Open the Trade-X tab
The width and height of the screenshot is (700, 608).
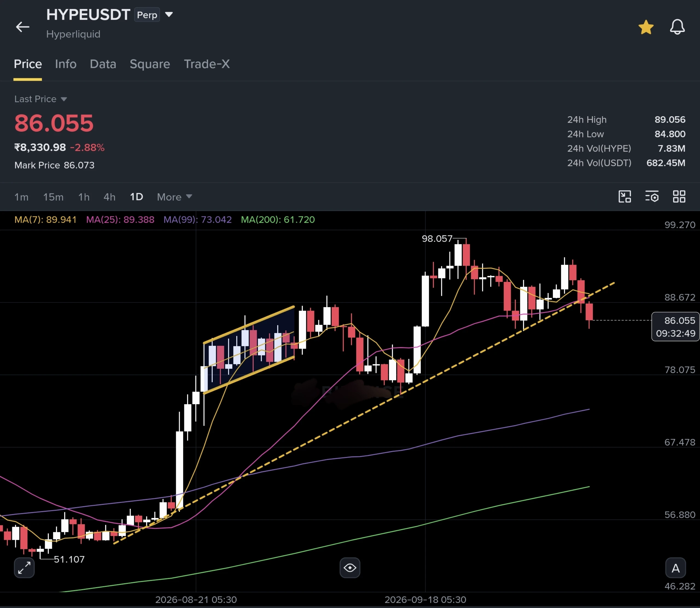pyautogui.click(x=207, y=64)
